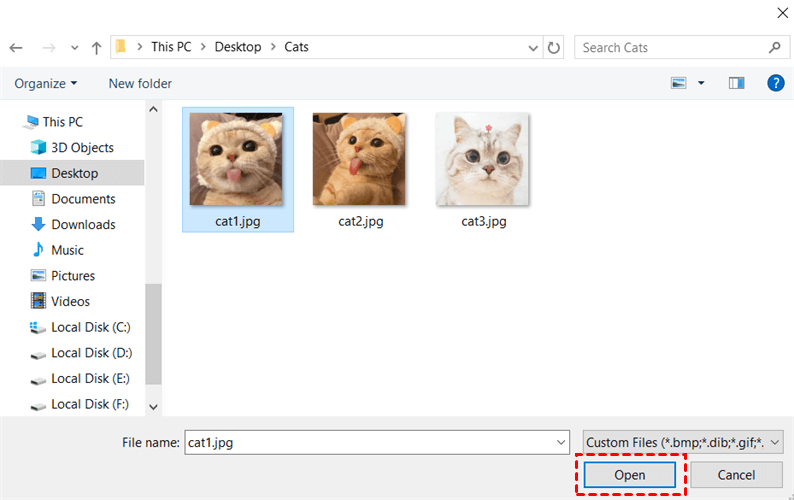Select Desktop in the address path
This screenshot has width=794, height=500.
(x=238, y=47)
